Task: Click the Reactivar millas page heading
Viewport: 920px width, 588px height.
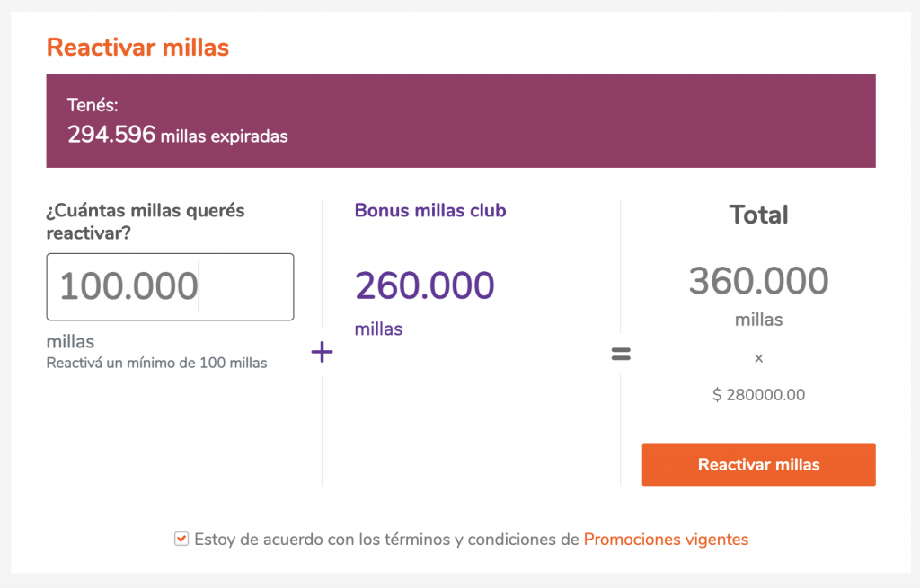Action: point(137,48)
